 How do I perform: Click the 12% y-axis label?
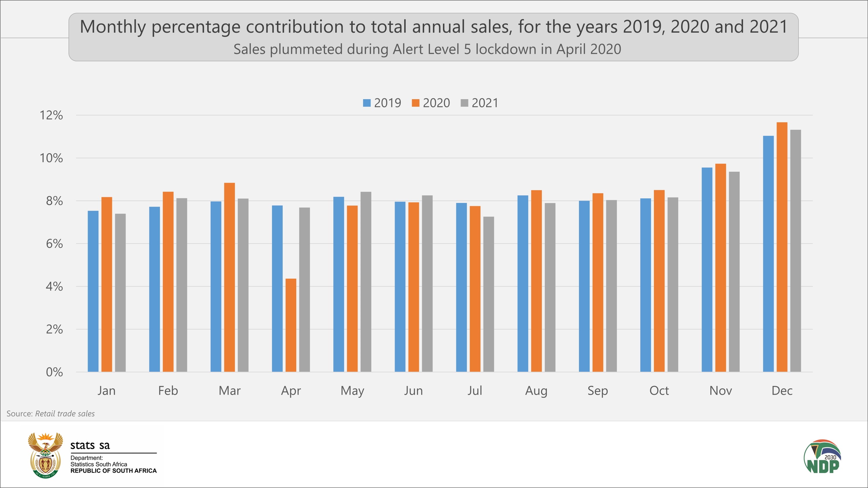coord(51,115)
